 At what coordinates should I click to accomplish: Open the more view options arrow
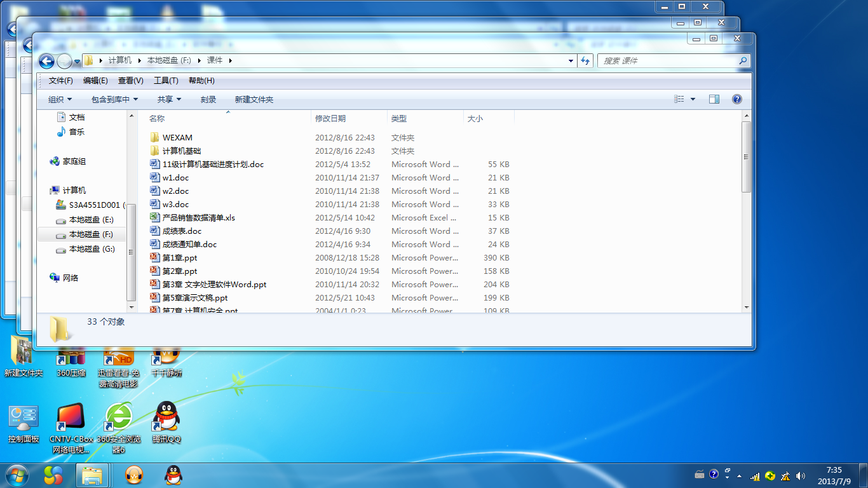point(693,99)
